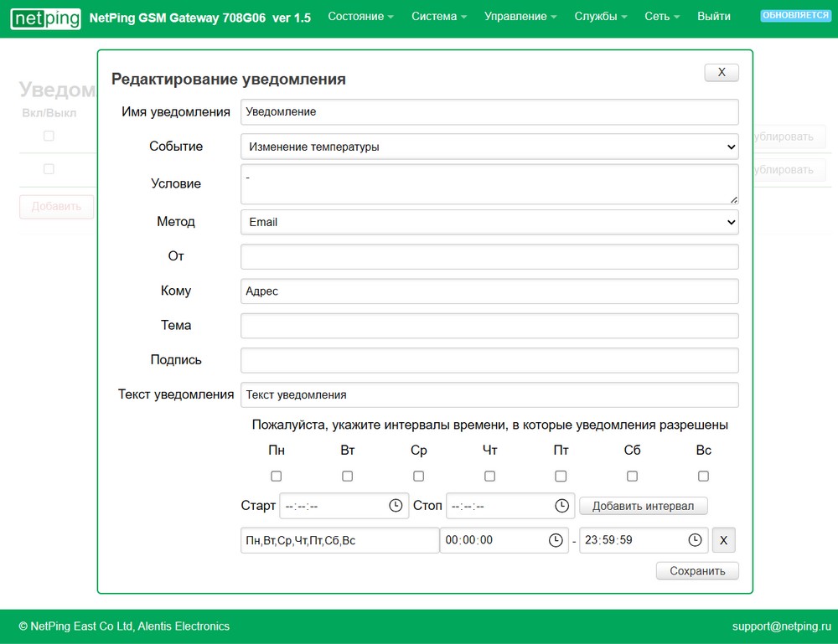The height and width of the screenshot is (644, 838).
Task: Expand the Состояние menu in navbar
Action: tap(360, 17)
